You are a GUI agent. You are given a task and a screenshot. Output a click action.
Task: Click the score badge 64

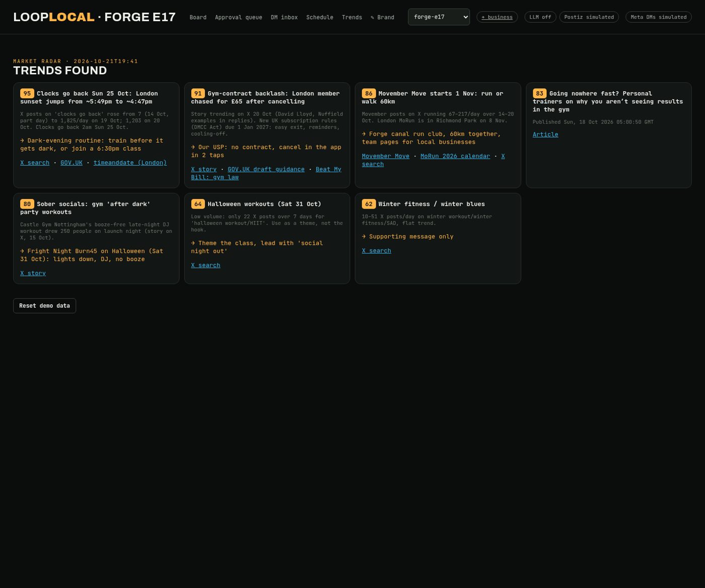click(198, 204)
